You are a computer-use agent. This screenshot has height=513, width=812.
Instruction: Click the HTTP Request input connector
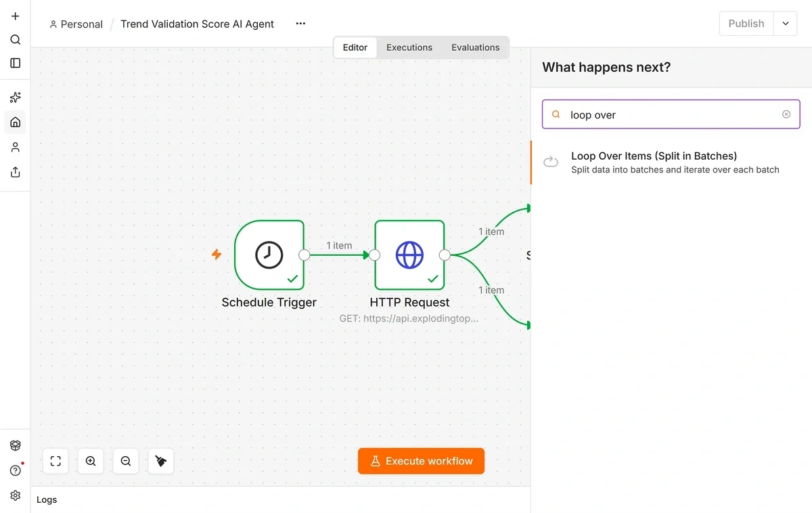point(375,255)
